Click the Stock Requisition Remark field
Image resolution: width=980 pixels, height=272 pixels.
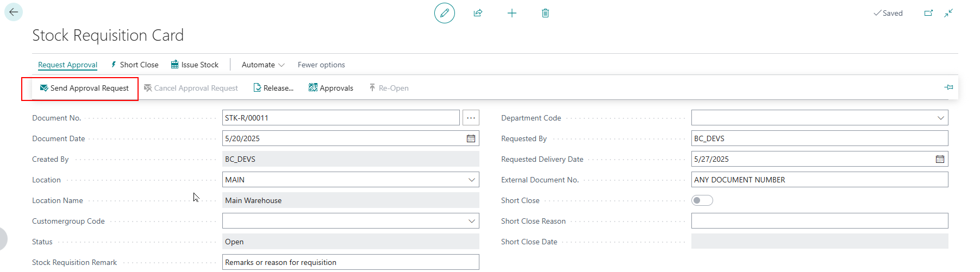350,262
